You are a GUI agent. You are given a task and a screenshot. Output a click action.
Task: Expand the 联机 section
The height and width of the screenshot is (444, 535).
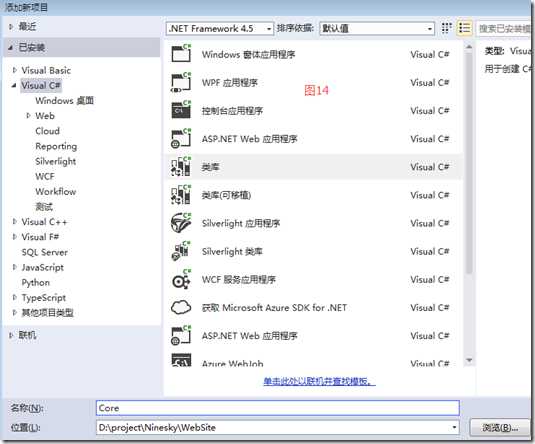tap(11, 335)
